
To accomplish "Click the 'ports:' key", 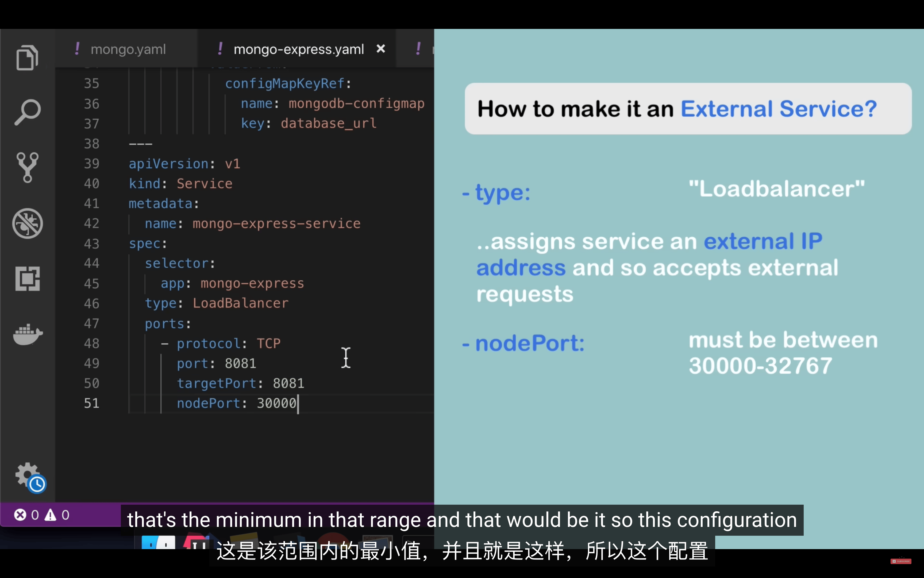I will point(168,324).
